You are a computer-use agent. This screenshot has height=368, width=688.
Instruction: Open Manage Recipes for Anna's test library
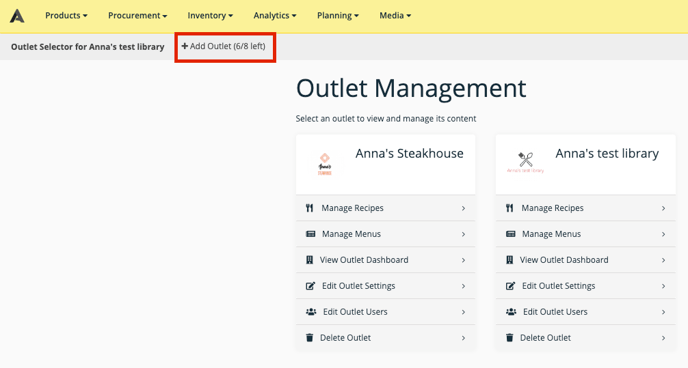point(586,208)
